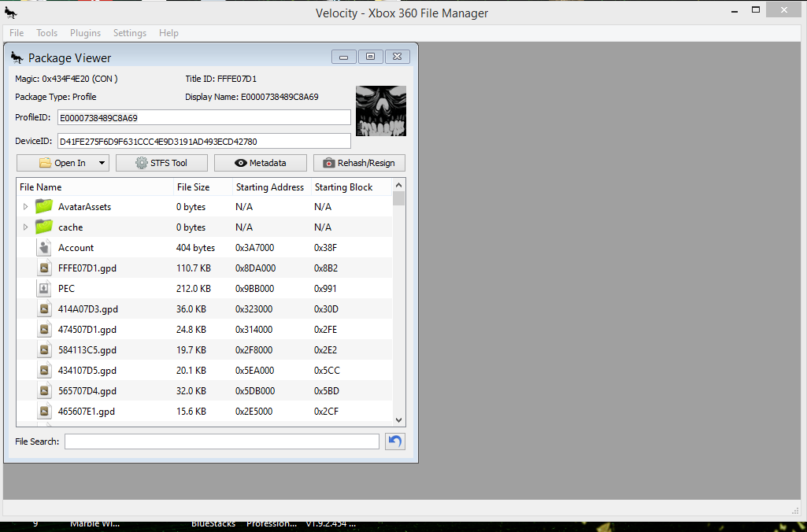Select the Account file name
Viewport: 807px width, 532px height.
76,248
